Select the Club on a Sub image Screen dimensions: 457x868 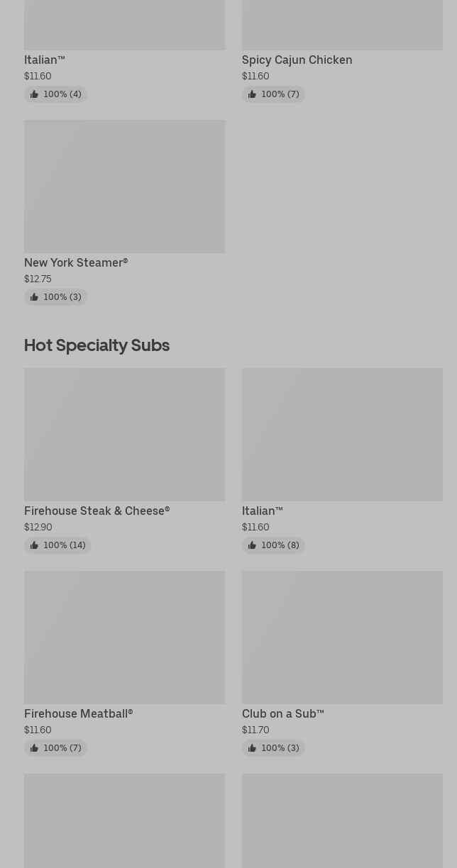(x=342, y=638)
